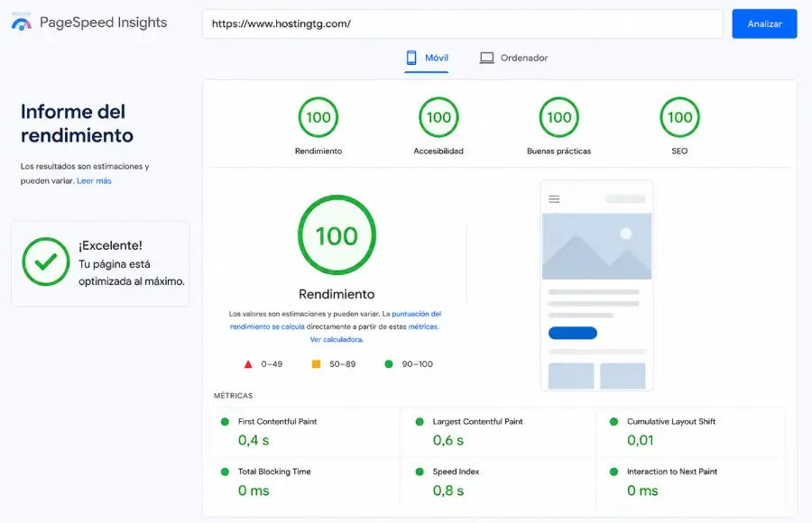Click the red triangle 0–49 legend icon
This screenshot has height=523, width=812.
248,364
